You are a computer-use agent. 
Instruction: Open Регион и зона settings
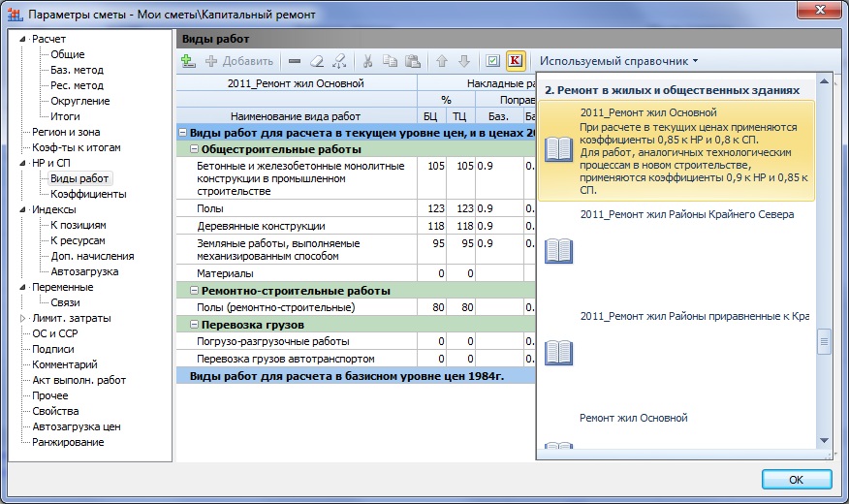pos(66,132)
